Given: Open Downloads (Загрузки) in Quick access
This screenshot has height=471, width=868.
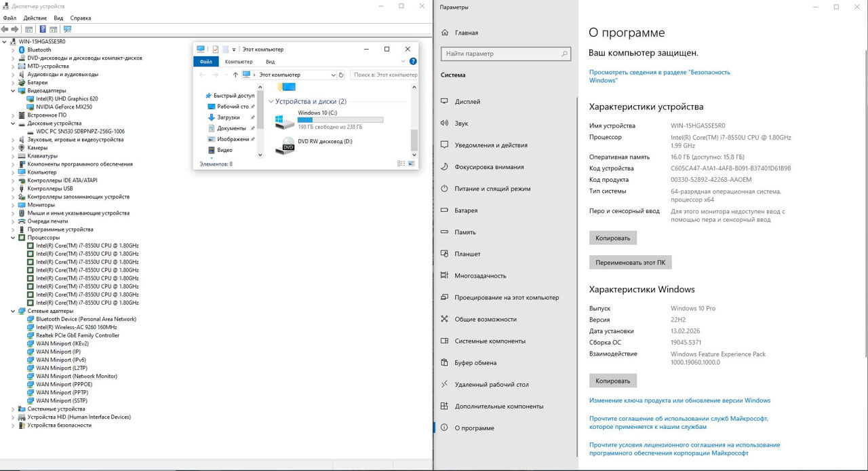Looking at the screenshot, I should coord(228,117).
